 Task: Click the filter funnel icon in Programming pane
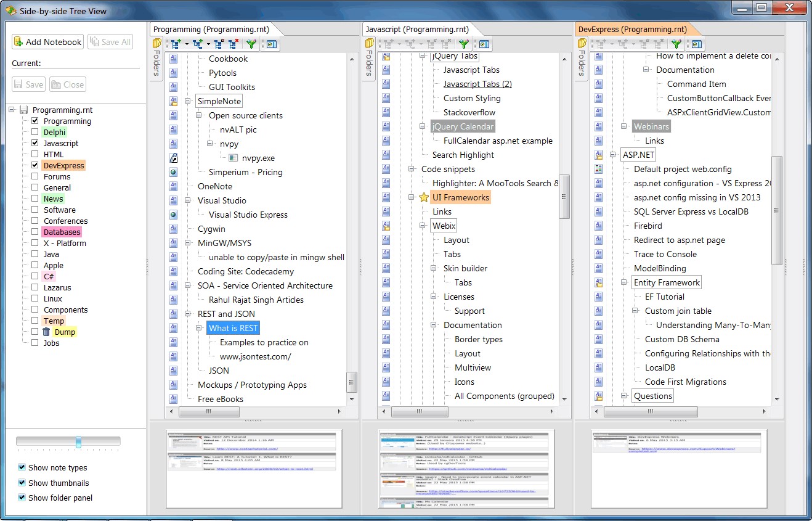(251, 44)
